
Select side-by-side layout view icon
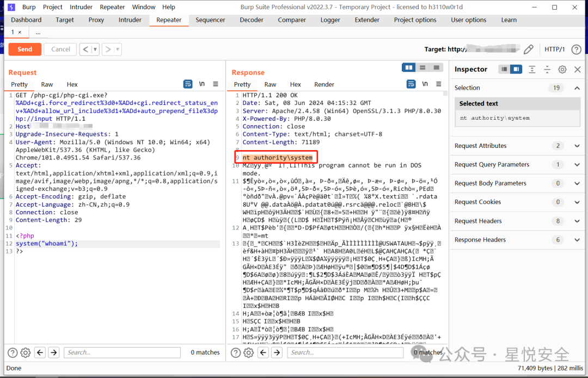click(408, 67)
